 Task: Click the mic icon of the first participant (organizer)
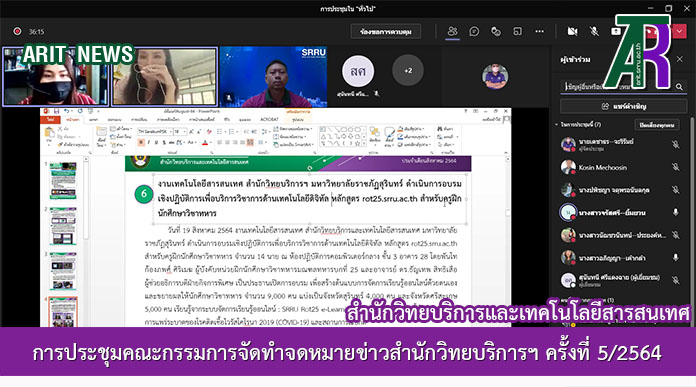tap(676, 144)
